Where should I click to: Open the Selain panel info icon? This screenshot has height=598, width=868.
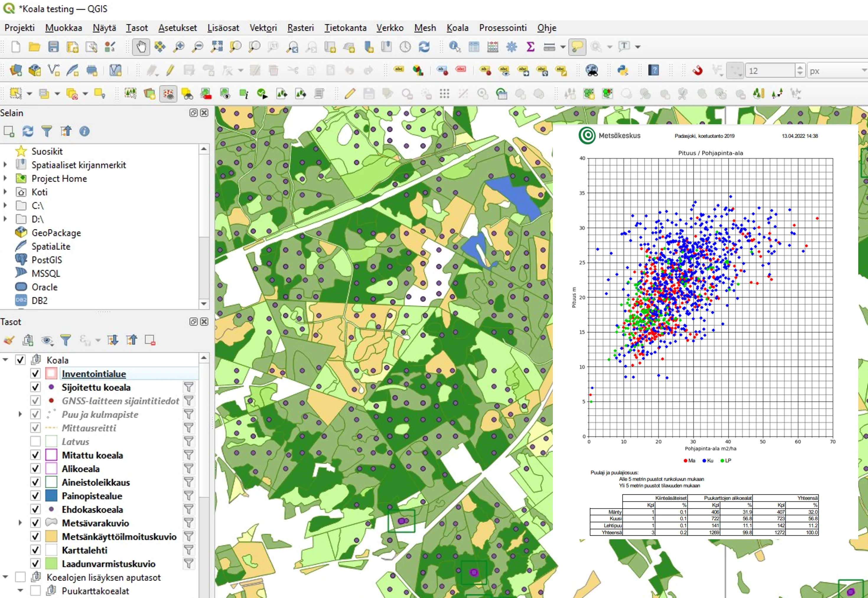tap(84, 131)
